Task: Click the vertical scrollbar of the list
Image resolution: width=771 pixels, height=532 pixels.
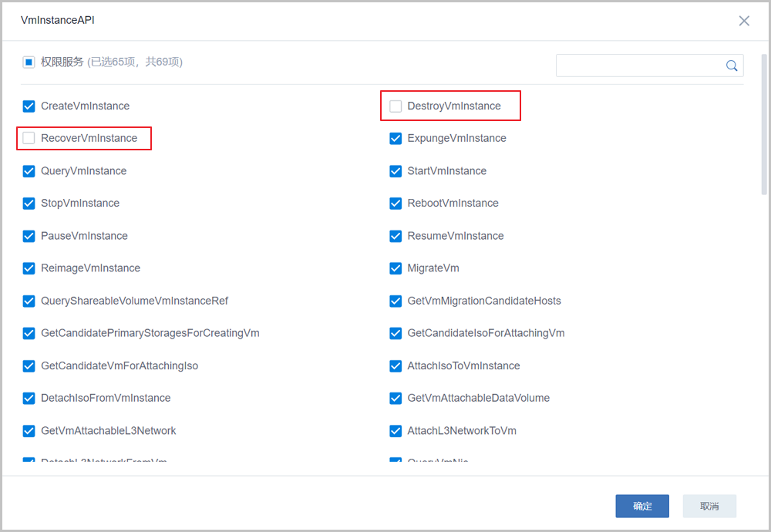Action: tap(764, 123)
